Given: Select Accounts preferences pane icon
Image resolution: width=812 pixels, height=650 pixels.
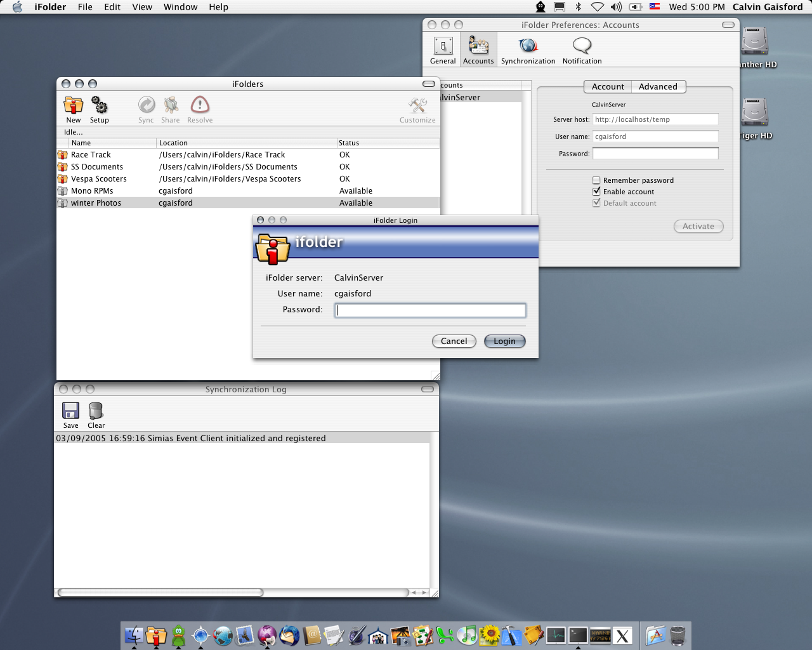Looking at the screenshot, I should pos(478,50).
